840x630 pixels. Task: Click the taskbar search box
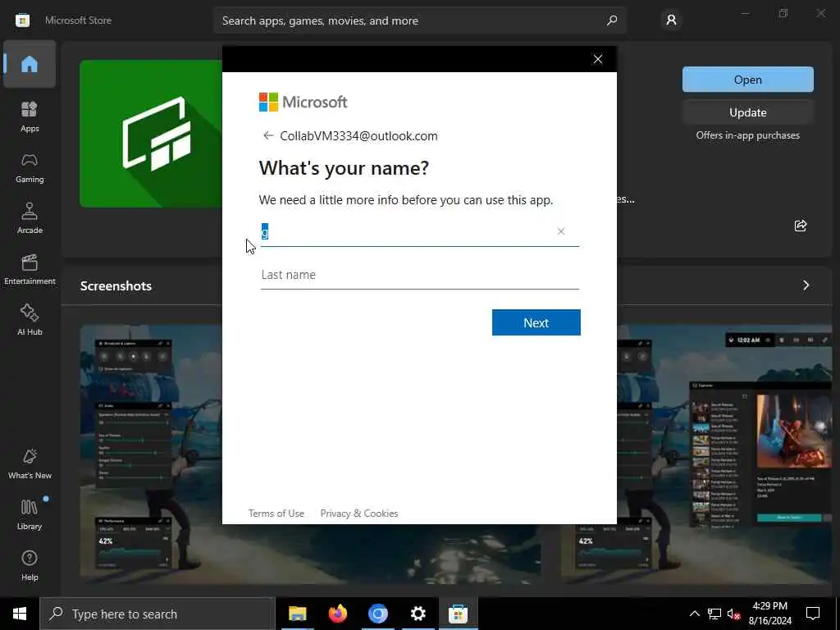click(x=157, y=614)
